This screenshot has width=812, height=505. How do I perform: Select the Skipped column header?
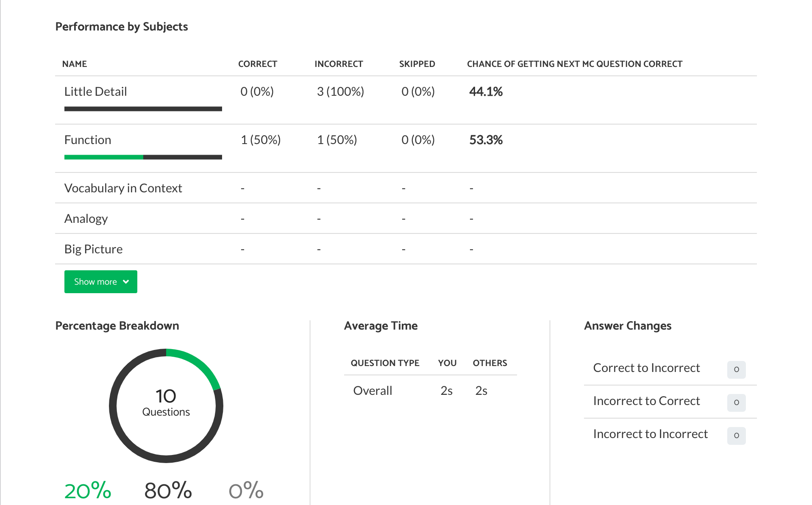(417, 64)
